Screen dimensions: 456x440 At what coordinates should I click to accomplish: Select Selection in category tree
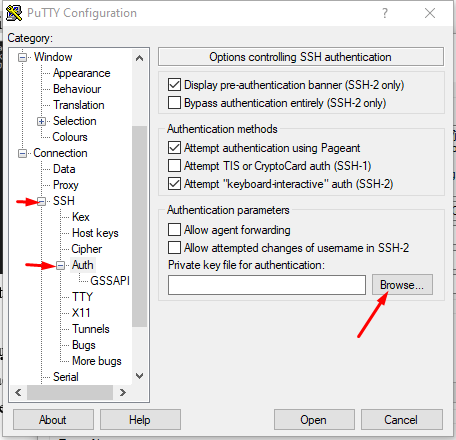click(75, 121)
